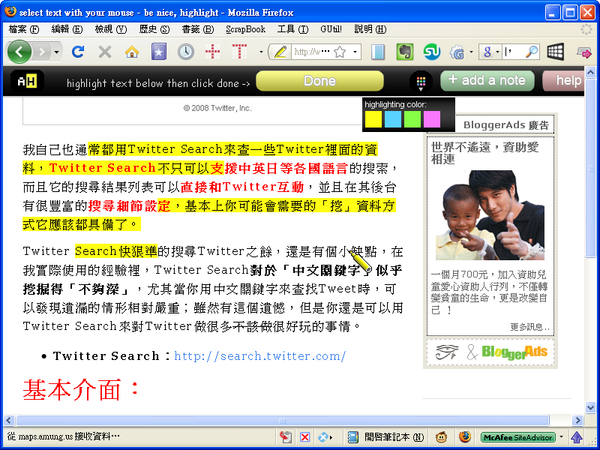
Task: Open the ScrapBook menu
Action: 245,29
